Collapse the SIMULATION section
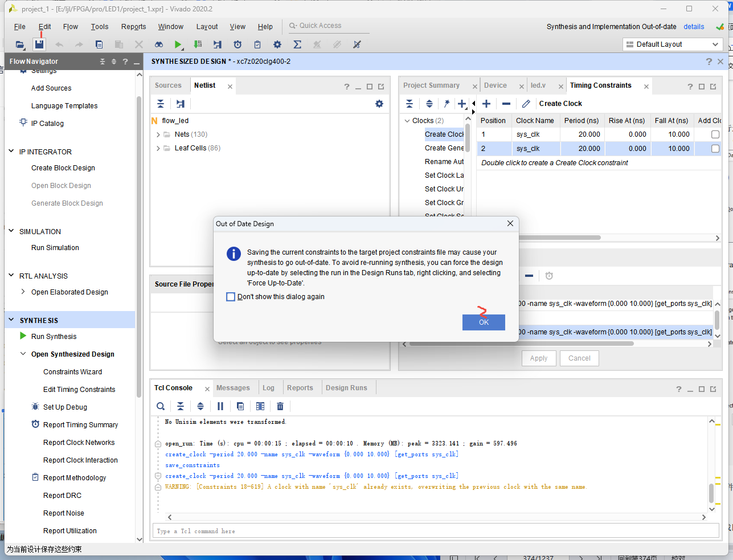The width and height of the screenshot is (733, 560). (11, 231)
